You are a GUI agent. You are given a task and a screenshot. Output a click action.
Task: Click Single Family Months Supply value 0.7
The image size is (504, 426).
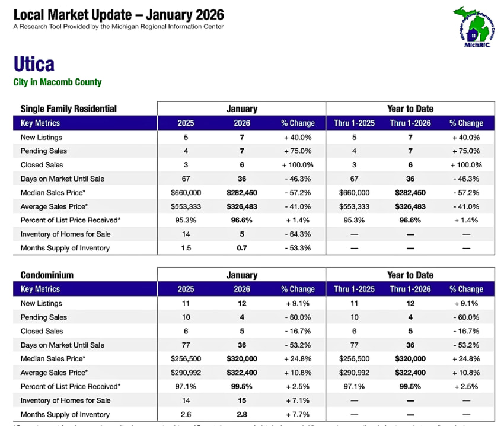tap(242, 248)
